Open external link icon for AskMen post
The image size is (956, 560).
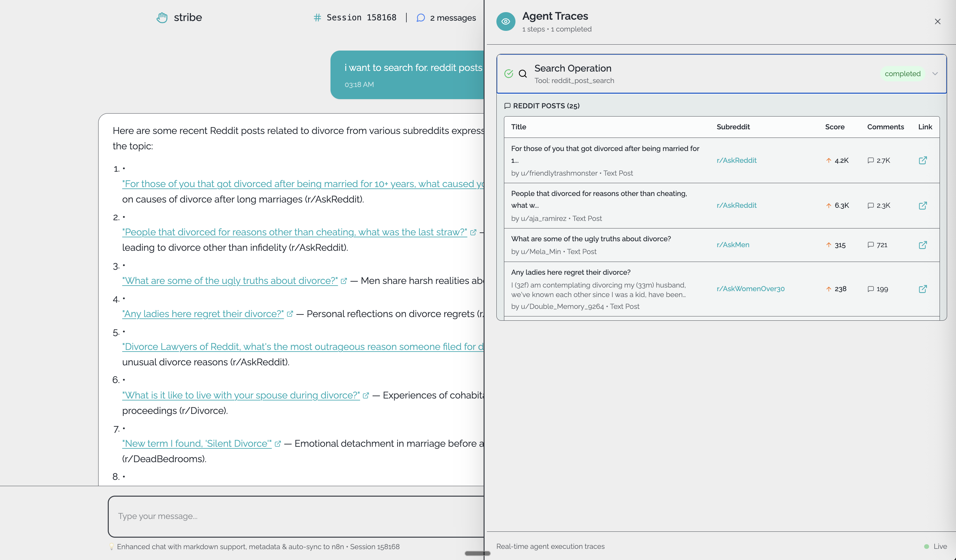[x=922, y=245]
